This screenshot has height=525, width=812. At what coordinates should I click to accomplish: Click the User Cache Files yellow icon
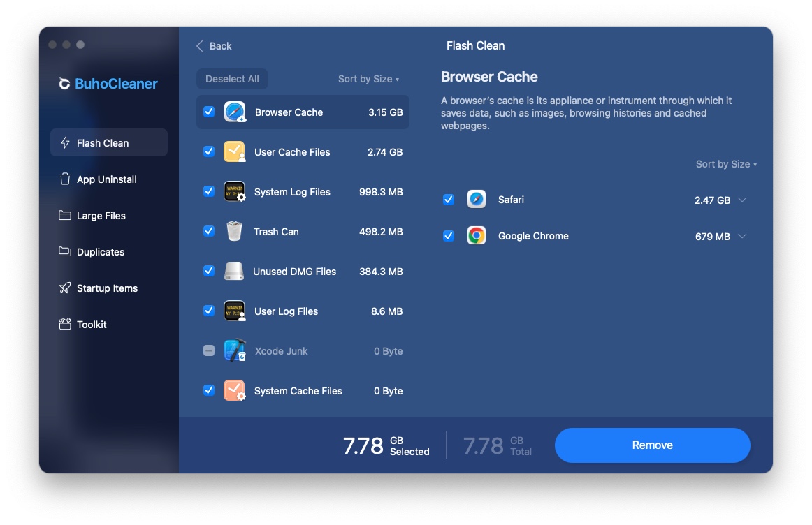[235, 152]
